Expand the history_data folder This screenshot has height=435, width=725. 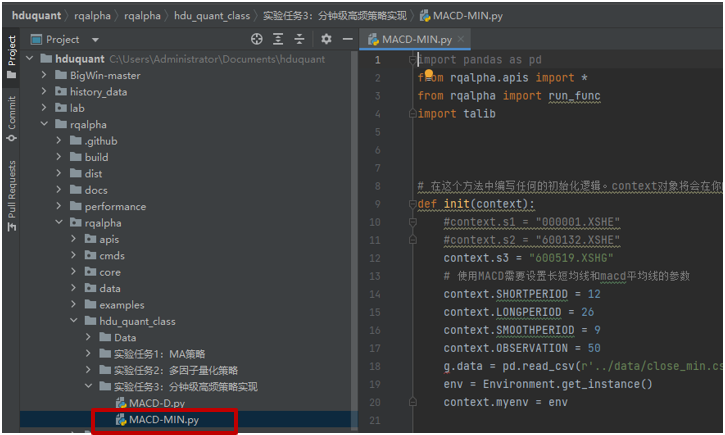[x=44, y=92]
